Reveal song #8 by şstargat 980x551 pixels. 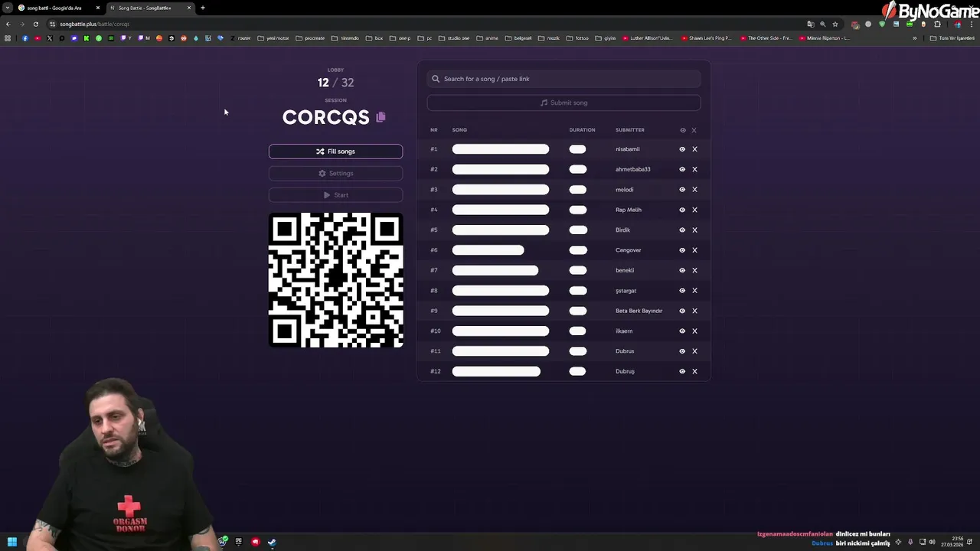tap(682, 291)
